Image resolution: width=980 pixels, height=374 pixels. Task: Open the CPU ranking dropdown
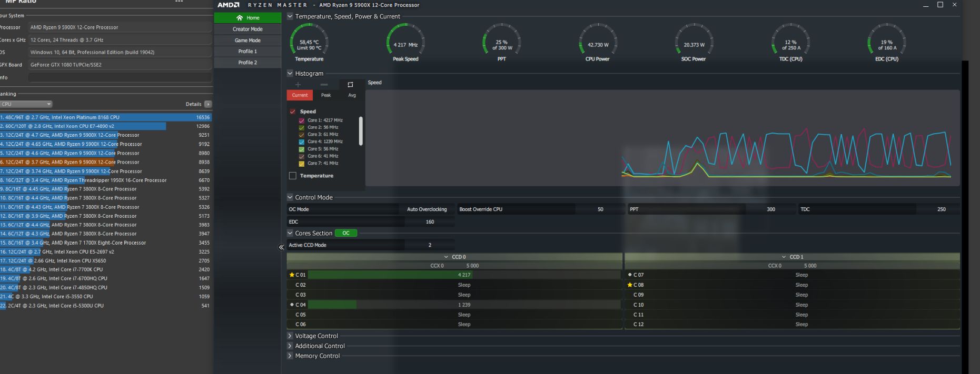coord(26,104)
